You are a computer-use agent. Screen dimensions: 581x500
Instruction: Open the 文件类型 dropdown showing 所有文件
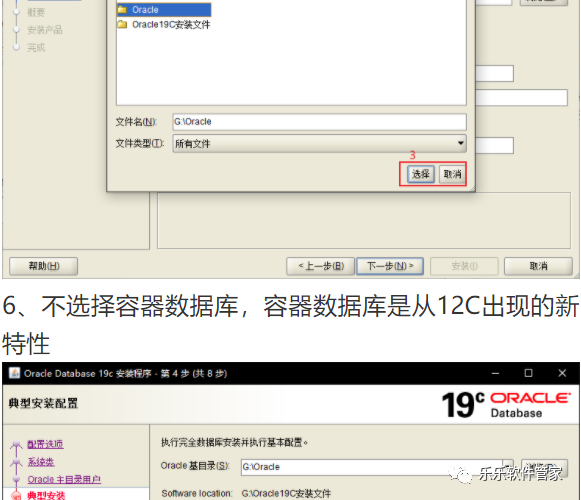point(319,143)
